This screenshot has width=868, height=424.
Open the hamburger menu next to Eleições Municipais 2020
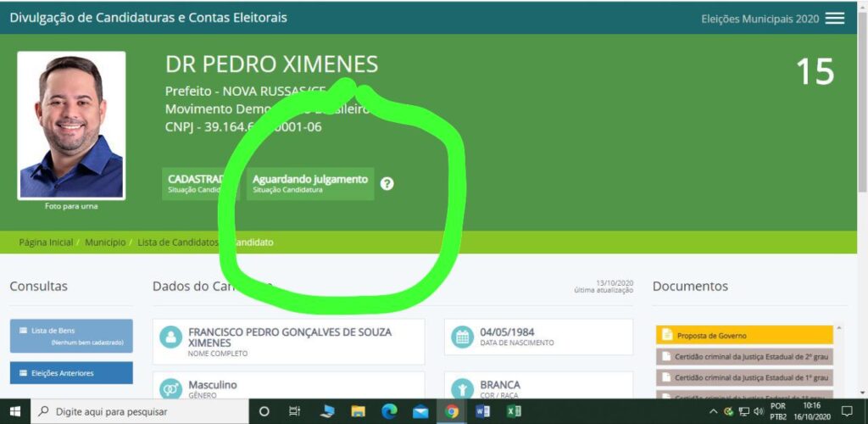coord(835,18)
